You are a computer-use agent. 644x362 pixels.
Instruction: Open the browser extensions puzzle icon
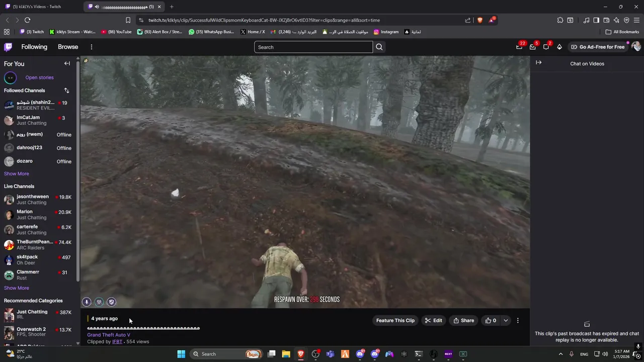coord(560,20)
